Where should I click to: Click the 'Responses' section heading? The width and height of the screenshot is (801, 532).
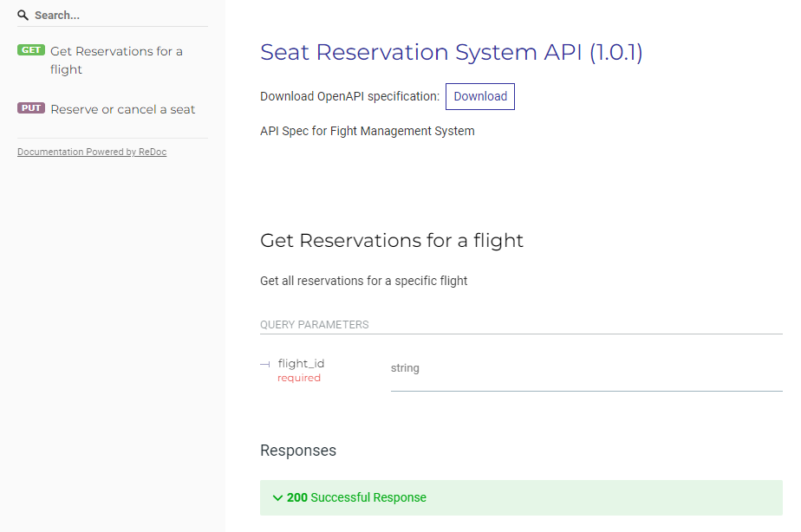click(x=298, y=451)
